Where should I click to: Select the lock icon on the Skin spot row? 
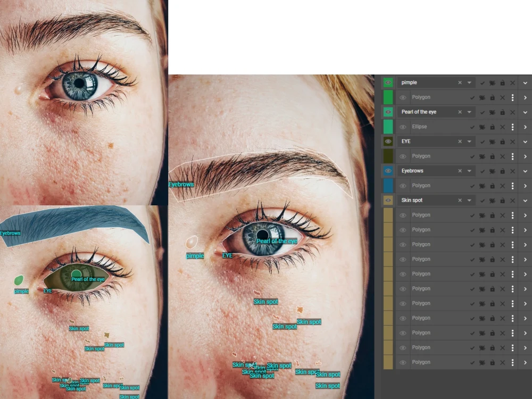(503, 200)
